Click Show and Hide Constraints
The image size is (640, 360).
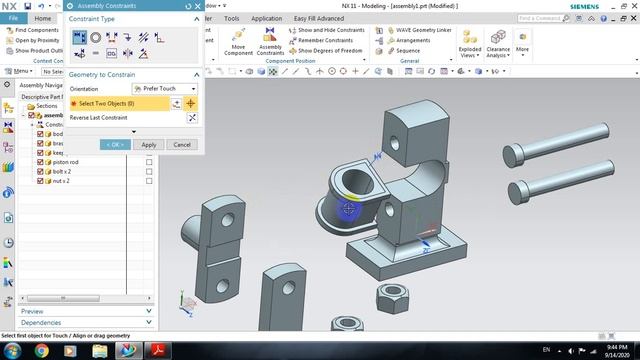[x=327, y=30]
